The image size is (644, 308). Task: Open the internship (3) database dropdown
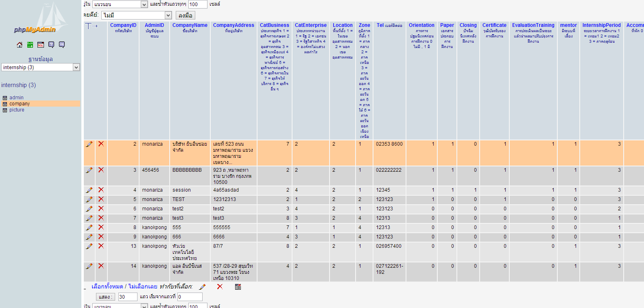(41, 67)
